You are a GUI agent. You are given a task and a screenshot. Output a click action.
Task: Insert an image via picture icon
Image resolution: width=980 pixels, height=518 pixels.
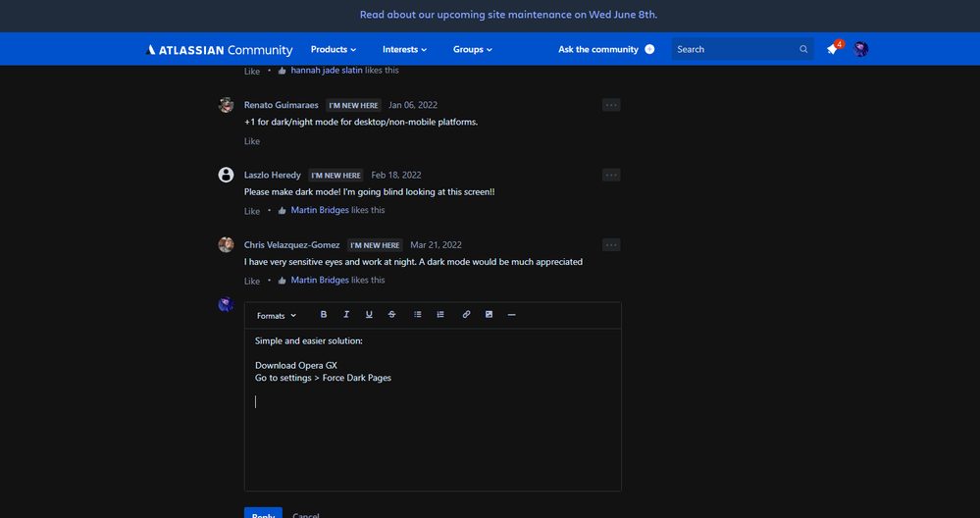pyautogui.click(x=489, y=314)
